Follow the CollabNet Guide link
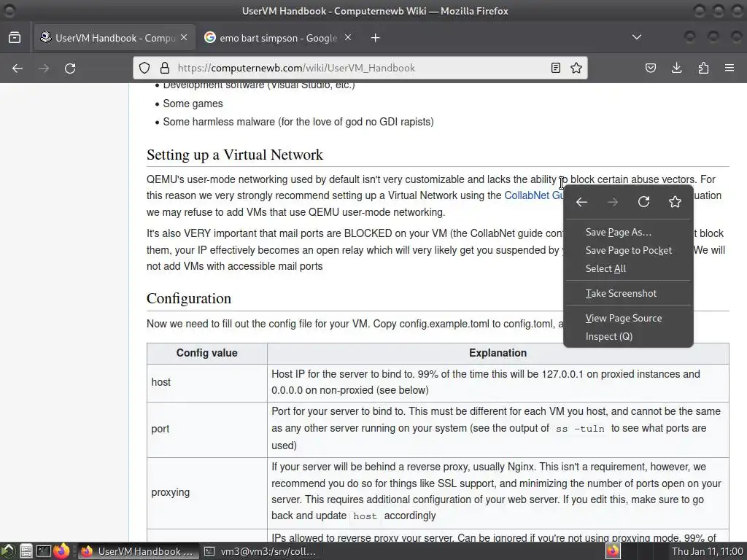Image resolution: width=747 pixels, height=560 pixels. click(533, 195)
